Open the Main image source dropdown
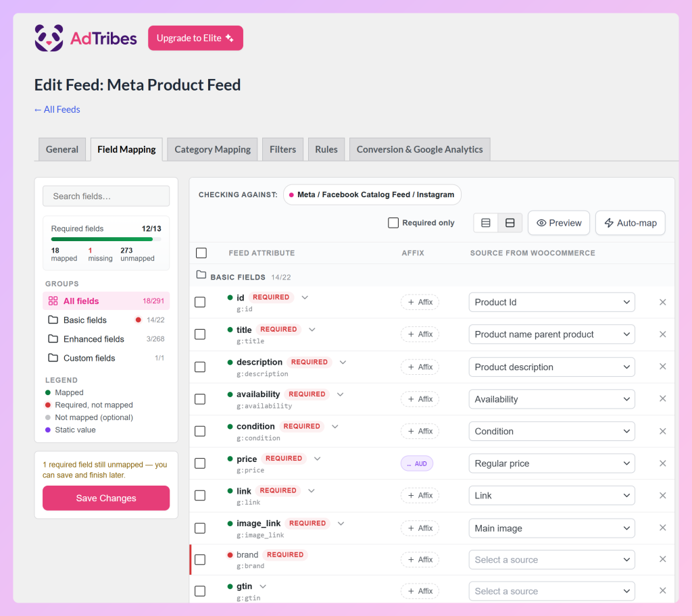This screenshot has width=692, height=616. click(551, 528)
